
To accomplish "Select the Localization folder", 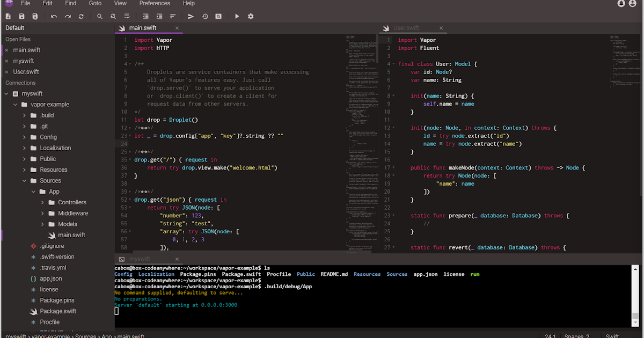I will (55, 148).
